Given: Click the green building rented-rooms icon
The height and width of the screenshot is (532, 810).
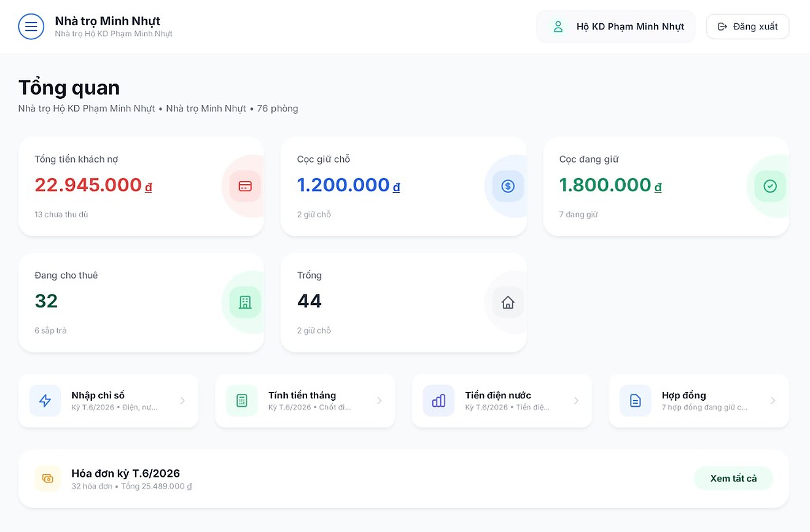Looking at the screenshot, I should 245,302.
